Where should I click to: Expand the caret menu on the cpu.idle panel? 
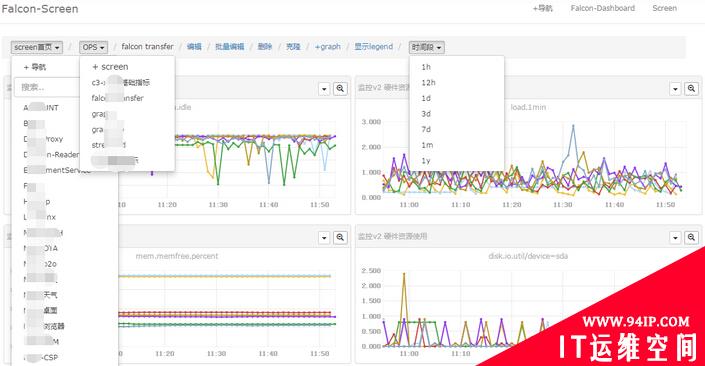tap(324, 89)
